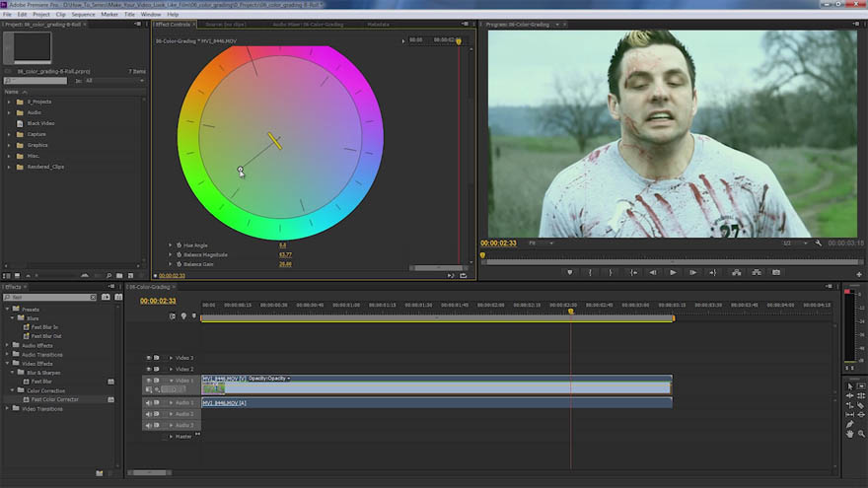Mark Out point in Program monitor
Screen dimensions: 868x488
pos(610,272)
